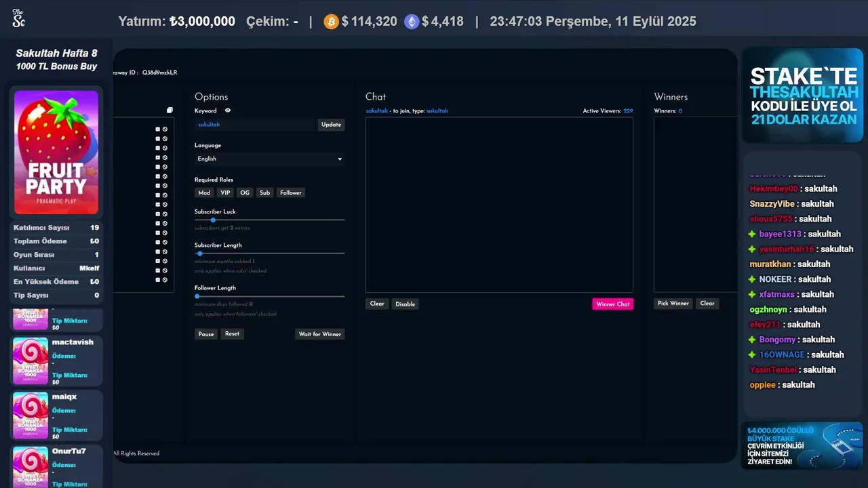Click the date and time in the top bar
The width and height of the screenshot is (868, 488).
click(593, 22)
